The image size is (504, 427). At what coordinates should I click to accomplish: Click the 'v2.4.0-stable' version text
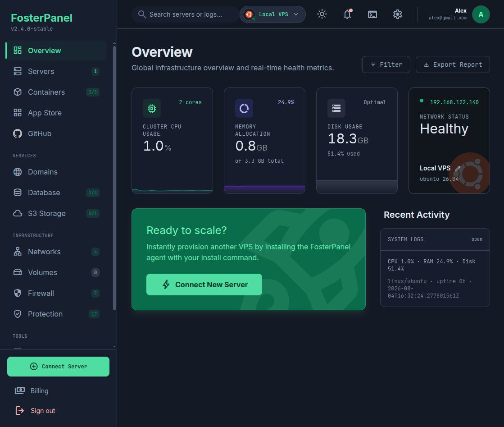[32, 29]
